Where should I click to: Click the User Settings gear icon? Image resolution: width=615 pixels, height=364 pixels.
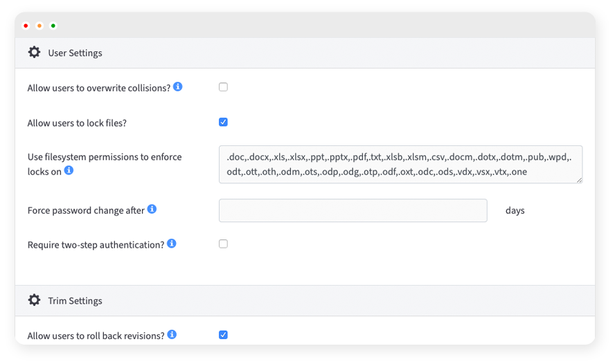coord(34,53)
